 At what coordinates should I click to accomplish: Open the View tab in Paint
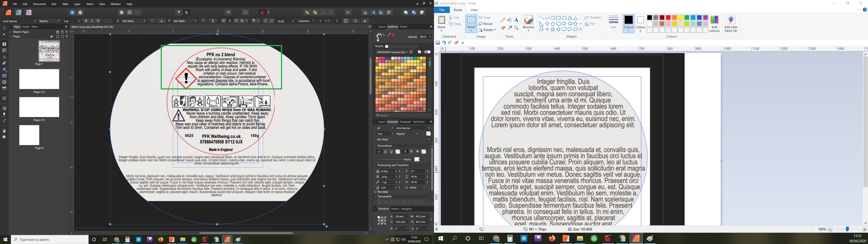(474, 10)
